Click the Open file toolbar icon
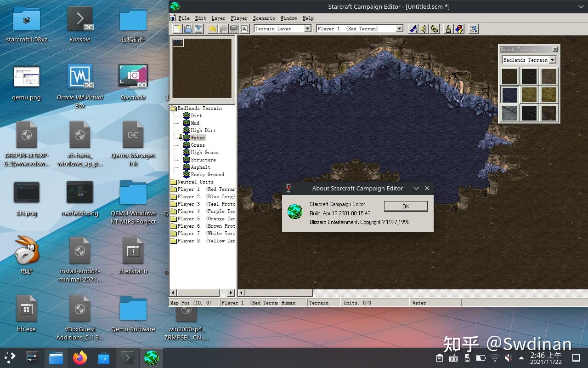Image resolution: width=588 pixels, height=368 pixels. (188, 29)
